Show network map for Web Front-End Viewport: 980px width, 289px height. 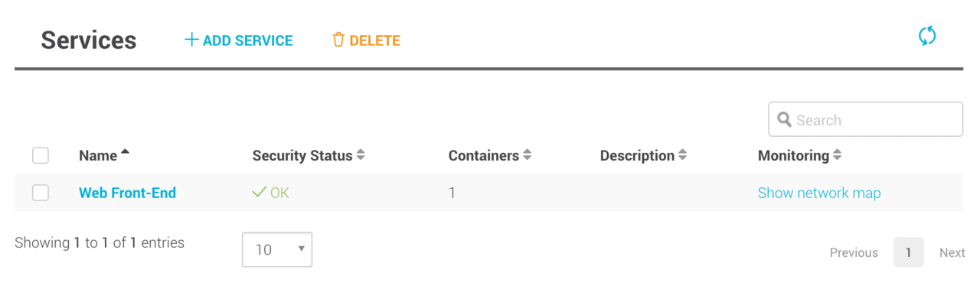pyautogui.click(x=819, y=193)
